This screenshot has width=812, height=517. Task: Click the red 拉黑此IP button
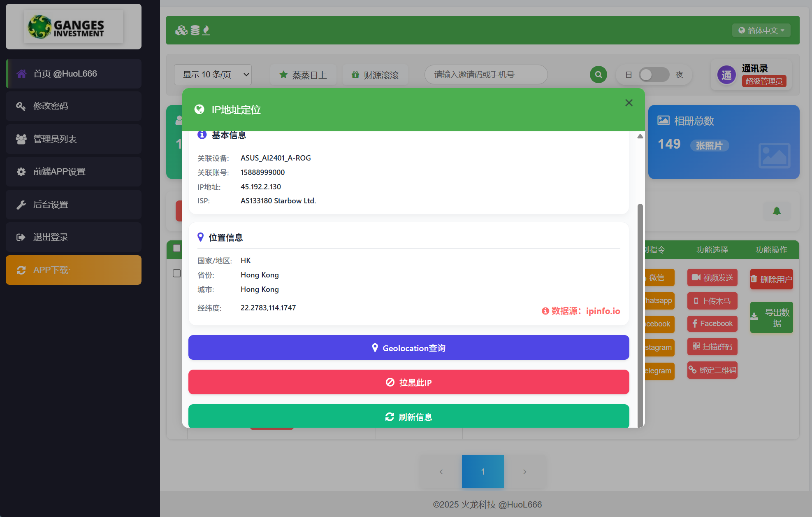pos(408,382)
